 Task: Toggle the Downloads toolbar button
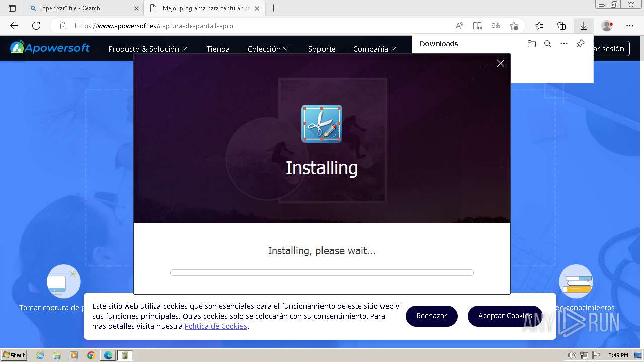click(584, 26)
